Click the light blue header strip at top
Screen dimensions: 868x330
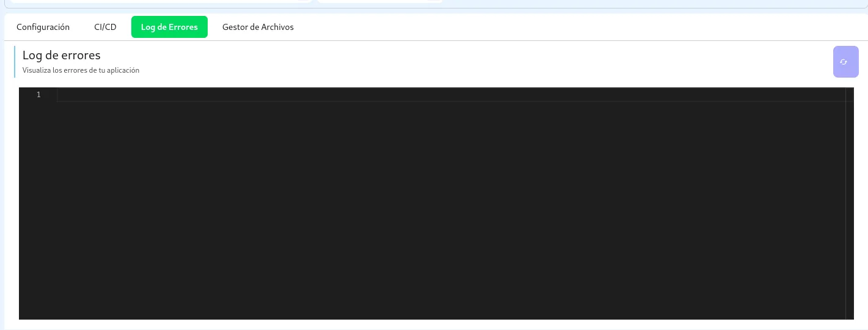point(654,4)
